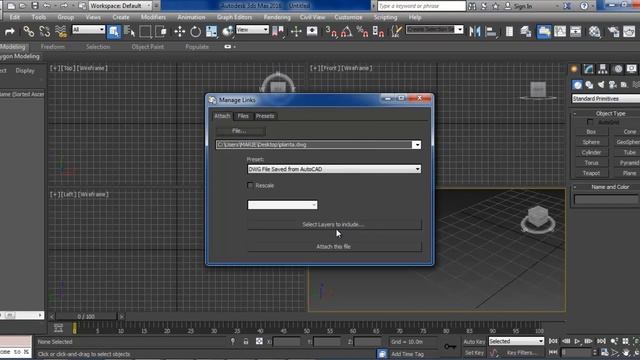This screenshot has height=360, width=640.
Task: Click the File... button
Action: pyautogui.click(x=240, y=131)
